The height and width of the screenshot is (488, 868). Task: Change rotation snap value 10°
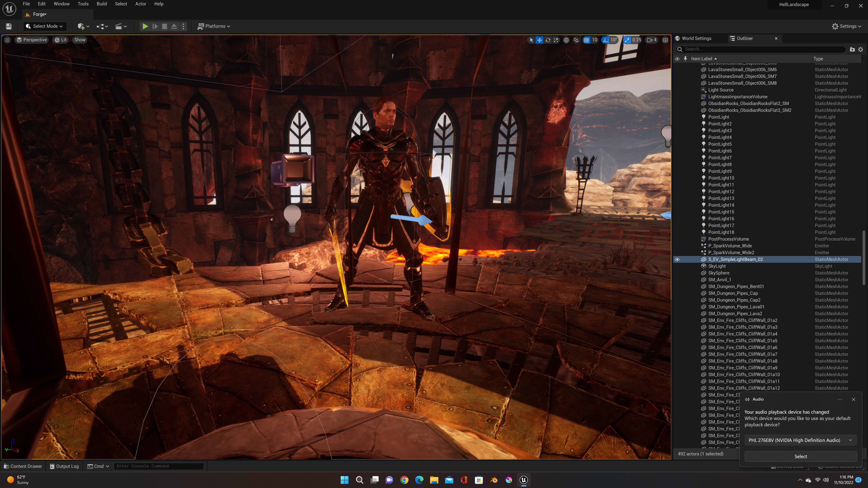[x=614, y=40]
